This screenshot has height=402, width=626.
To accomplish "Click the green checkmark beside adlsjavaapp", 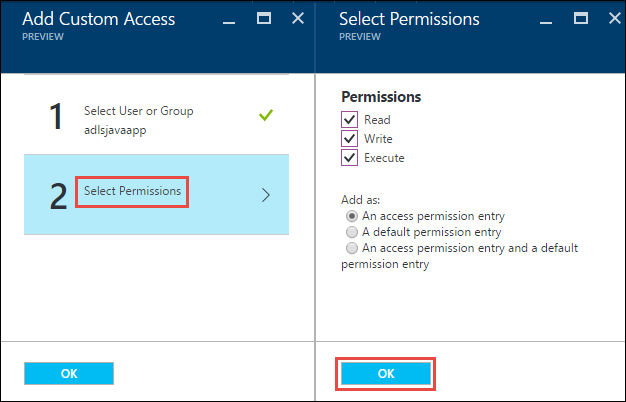I will tap(265, 117).
